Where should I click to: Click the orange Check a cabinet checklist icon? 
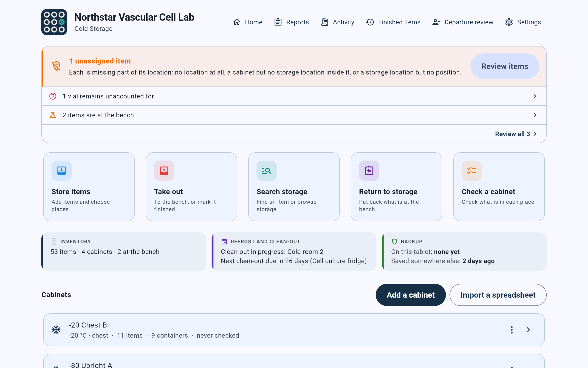tap(472, 171)
